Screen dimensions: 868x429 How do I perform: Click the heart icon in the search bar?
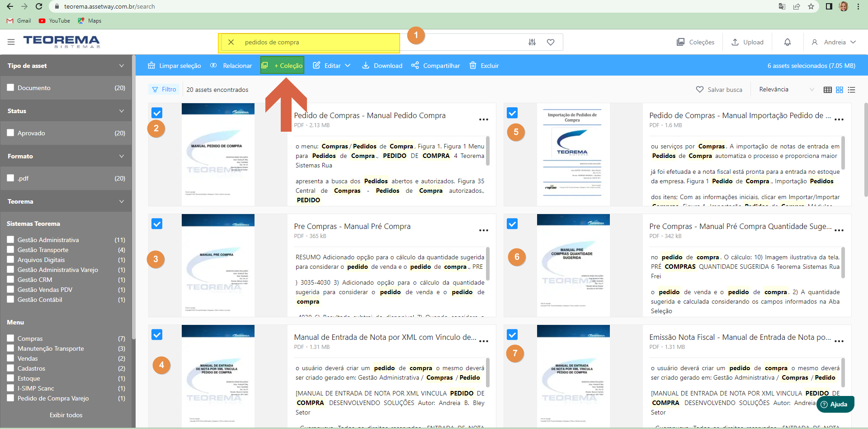coord(551,42)
